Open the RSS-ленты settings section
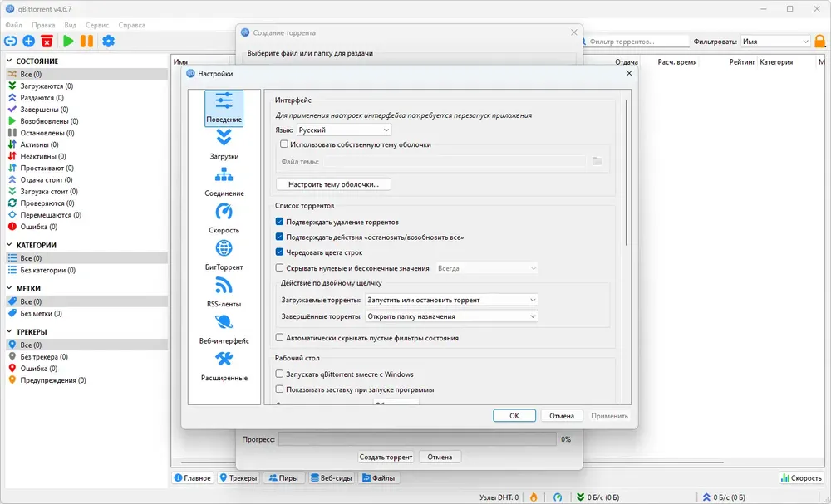The width and height of the screenshot is (831, 504). (x=224, y=293)
